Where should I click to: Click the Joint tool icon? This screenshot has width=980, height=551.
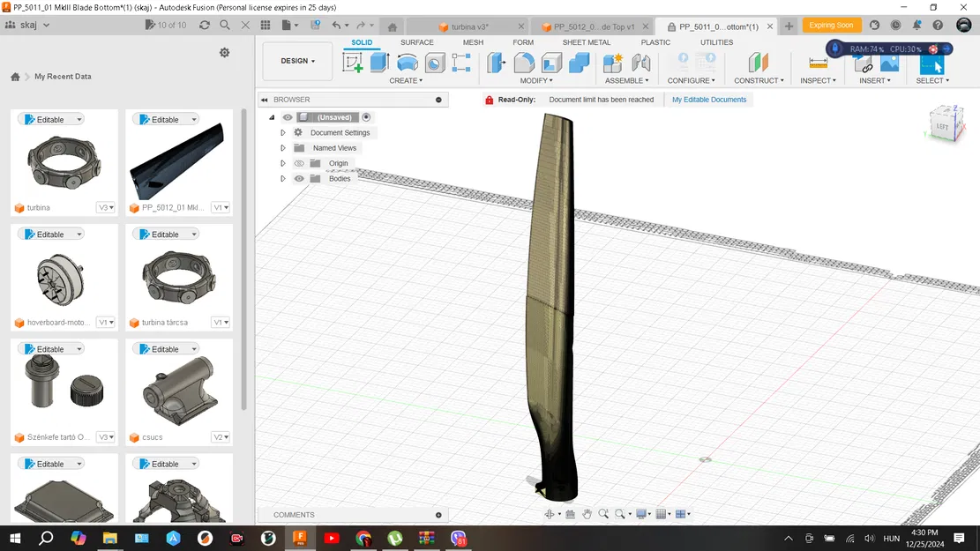click(640, 63)
